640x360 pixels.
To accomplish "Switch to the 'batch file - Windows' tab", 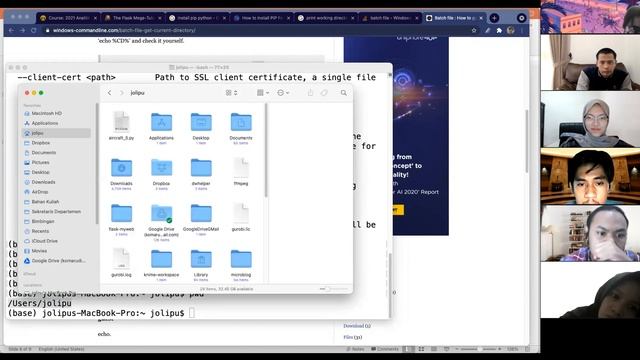I will click(390, 18).
